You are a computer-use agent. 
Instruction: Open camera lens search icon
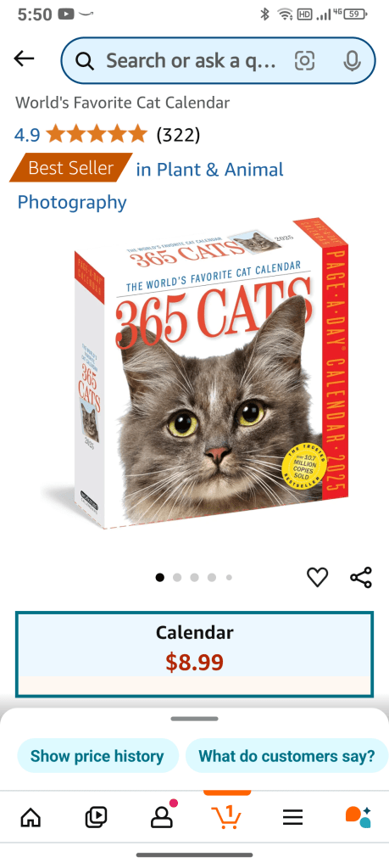click(x=304, y=60)
